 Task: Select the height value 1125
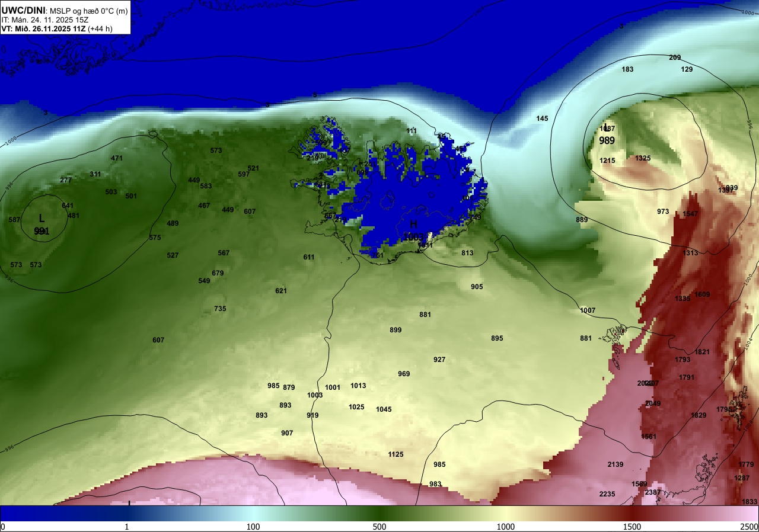pyautogui.click(x=396, y=454)
